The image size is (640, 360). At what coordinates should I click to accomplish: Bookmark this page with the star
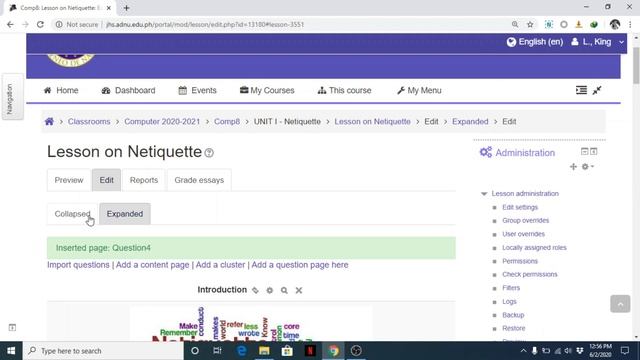pos(530,24)
